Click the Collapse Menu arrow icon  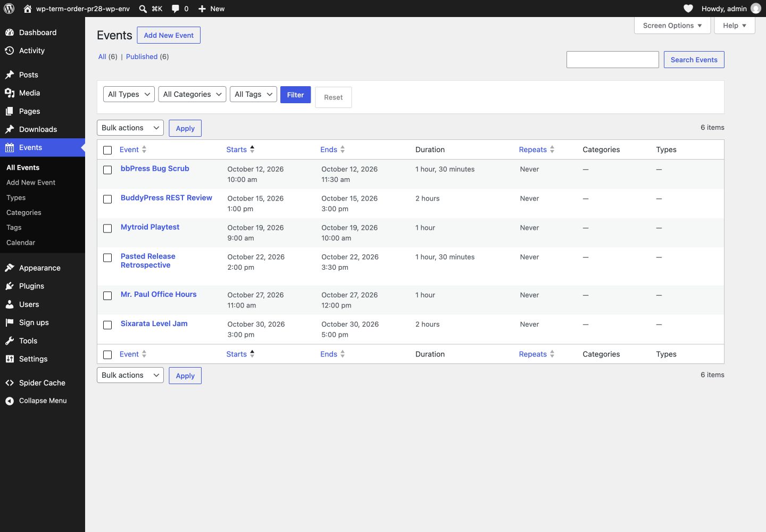(x=10, y=401)
